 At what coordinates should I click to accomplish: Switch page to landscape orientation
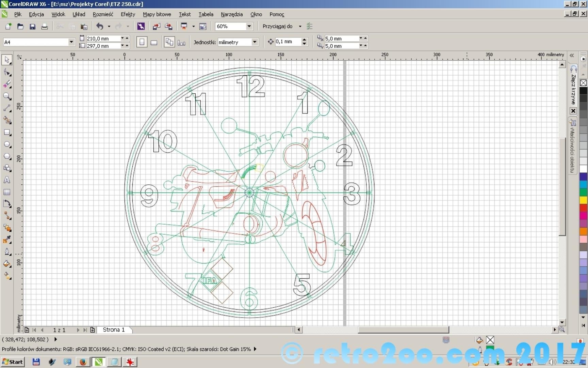(154, 42)
